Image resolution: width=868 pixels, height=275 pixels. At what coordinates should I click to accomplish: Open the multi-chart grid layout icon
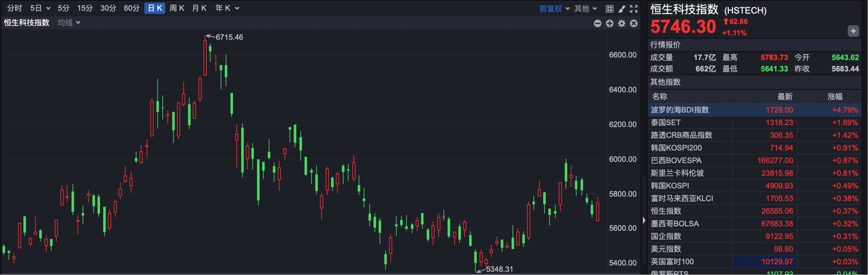(x=609, y=9)
